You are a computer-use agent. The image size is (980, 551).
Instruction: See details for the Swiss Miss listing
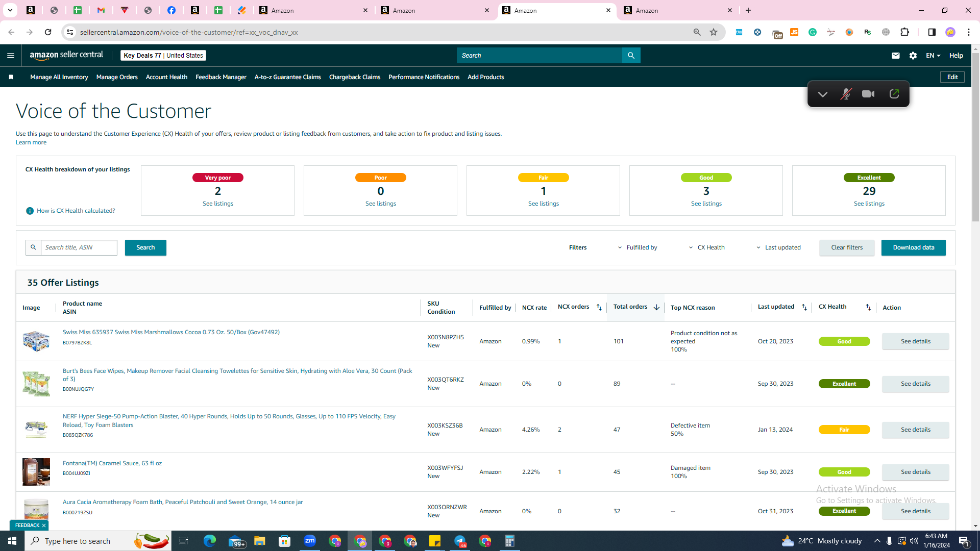pyautogui.click(x=916, y=341)
